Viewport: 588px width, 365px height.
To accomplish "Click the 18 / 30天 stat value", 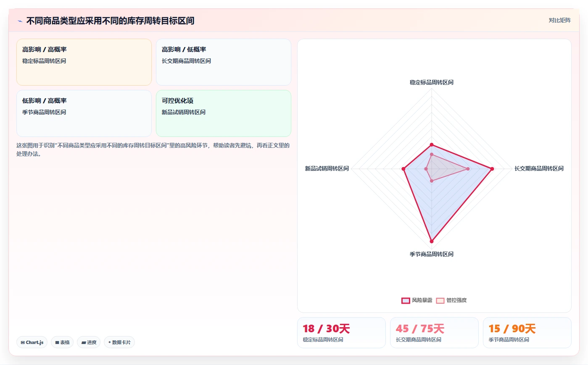I will (326, 328).
